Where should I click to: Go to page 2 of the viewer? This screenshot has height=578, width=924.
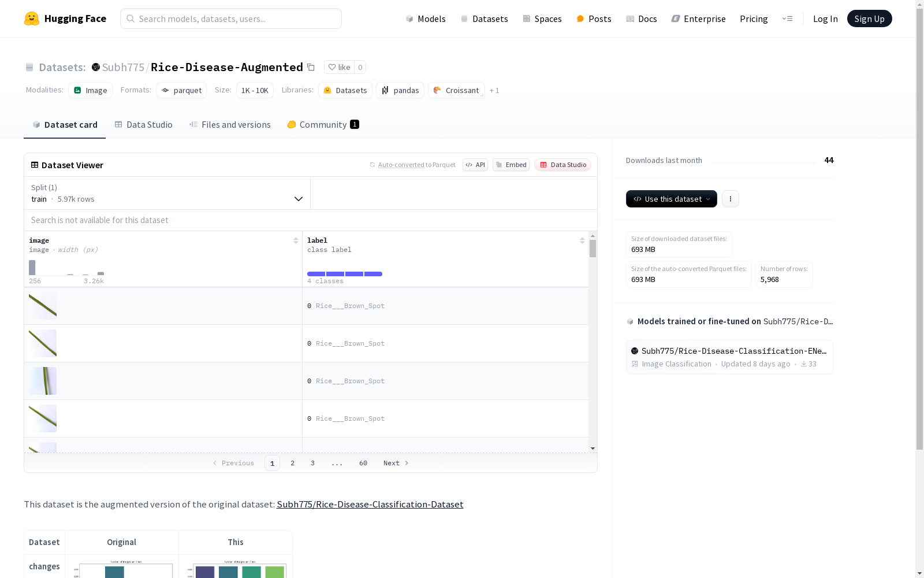293,463
